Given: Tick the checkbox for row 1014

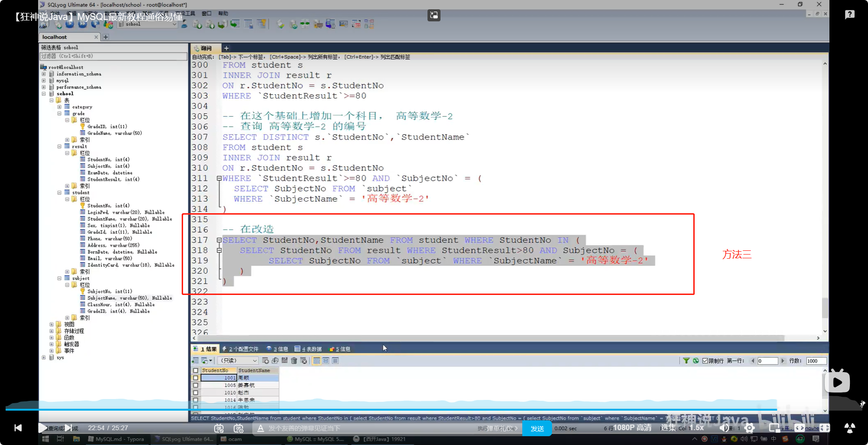Looking at the screenshot, I should pyautogui.click(x=196, y=400).
